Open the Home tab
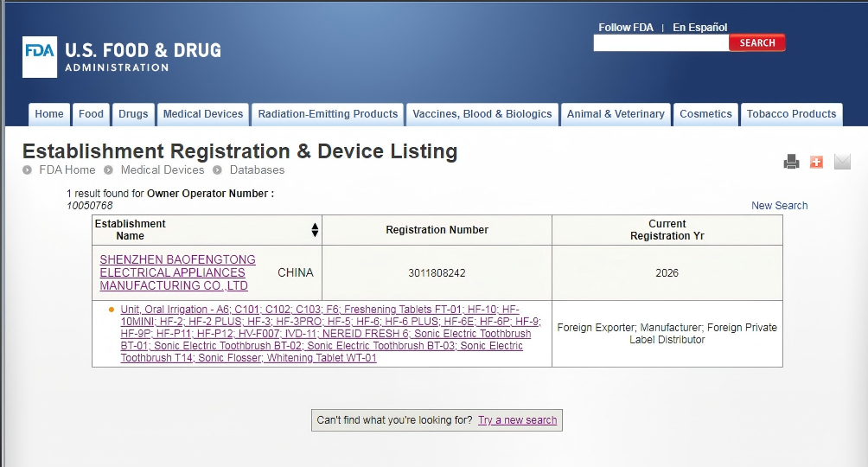This screenshot has width=868, height=467. pyautogui.click(x=49, y=114)
